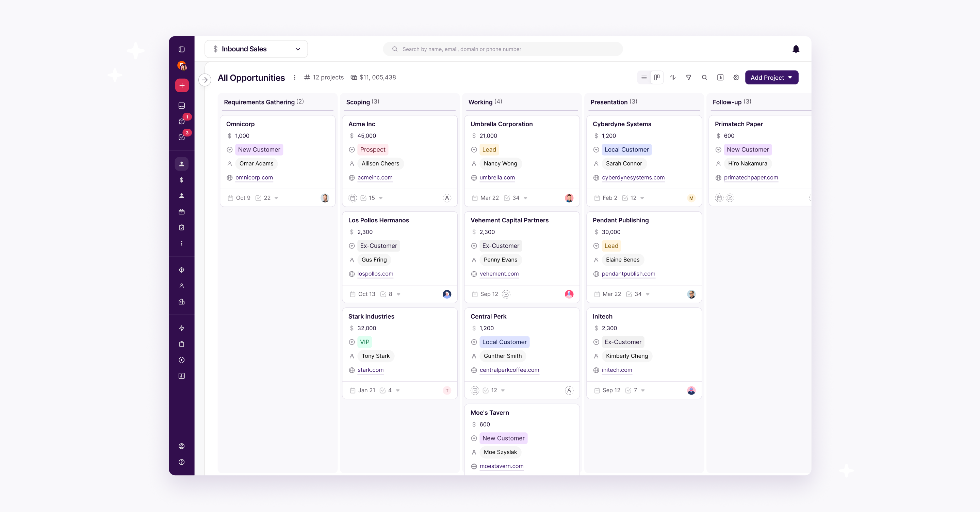
Task: Open the reports bar-chart icon in sidebar
Action: (181, 376)
